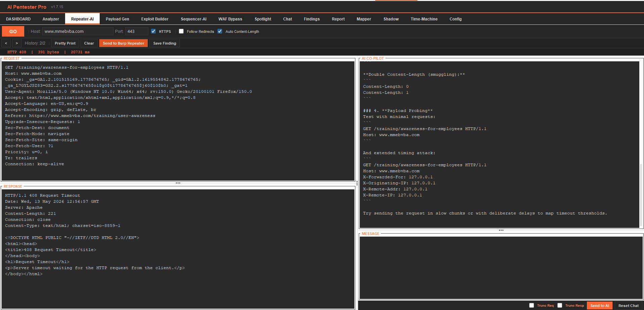Click the HTTP 408 status text
This screenshot has height=310, width=644.
click(17, 52)
